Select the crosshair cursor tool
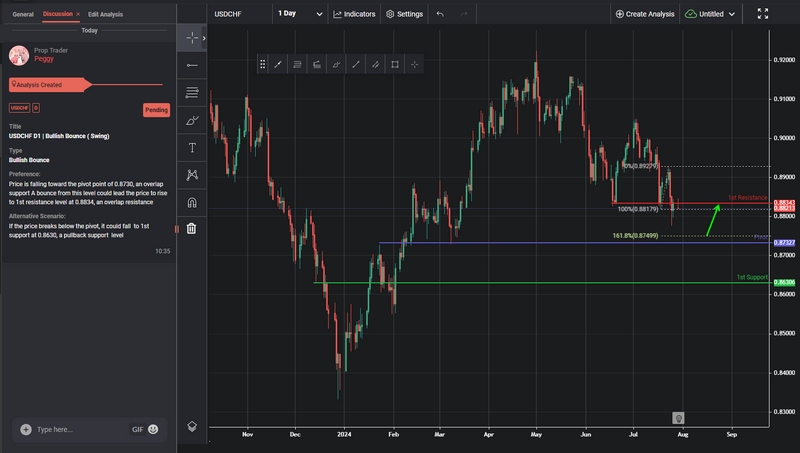800x453 pixels. [x=192, y=38]
